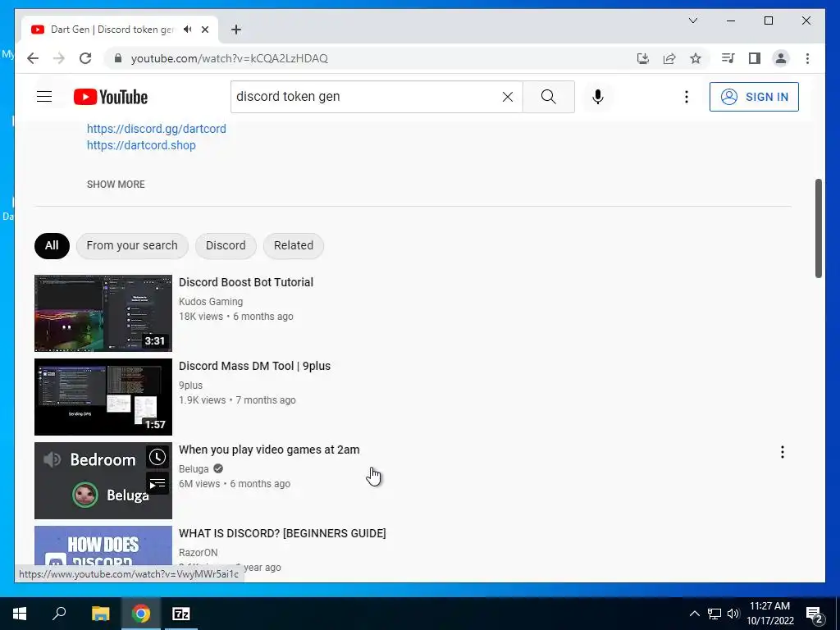Open 7-Zip from the taskbar
Viewport: 840px width, 630px height.
[181, 614]
